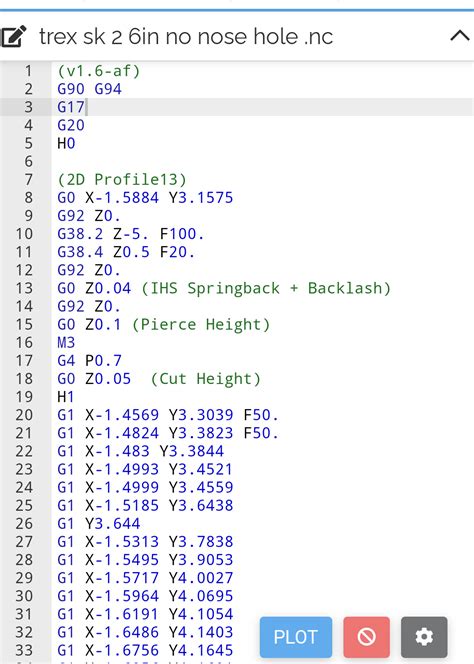Click the '(2D Profile13)' comment line

coord(122,180)
